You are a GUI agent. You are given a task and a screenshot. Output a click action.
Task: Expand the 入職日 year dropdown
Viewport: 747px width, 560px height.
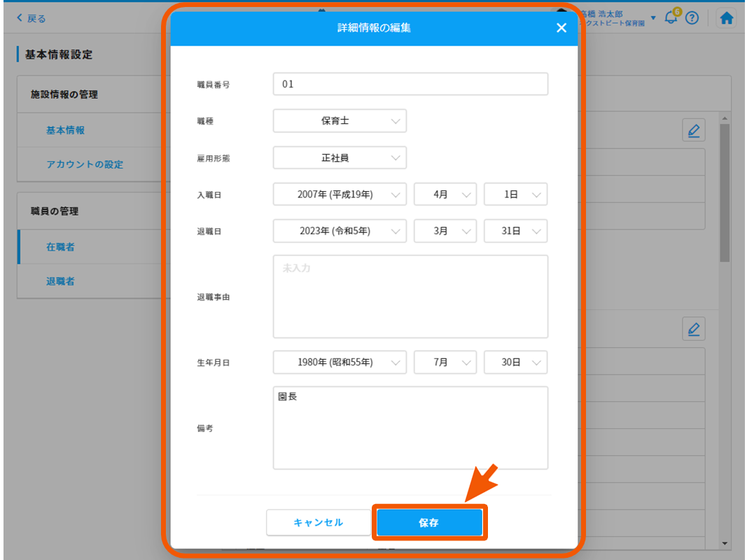(340, 195)
